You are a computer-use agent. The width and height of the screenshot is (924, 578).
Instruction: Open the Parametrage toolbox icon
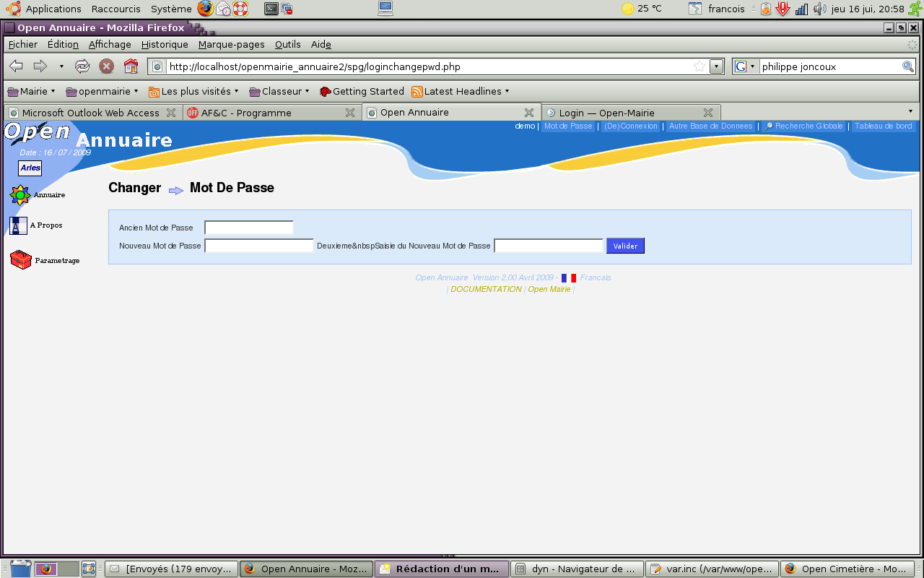point(21,260)
